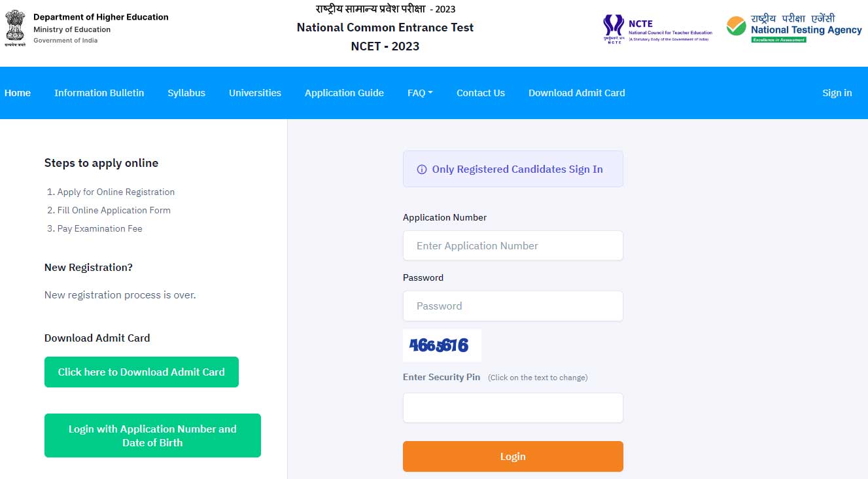
Task: Click the 'Apply for Online Registration' step text
Action: (x=116, y=192)
